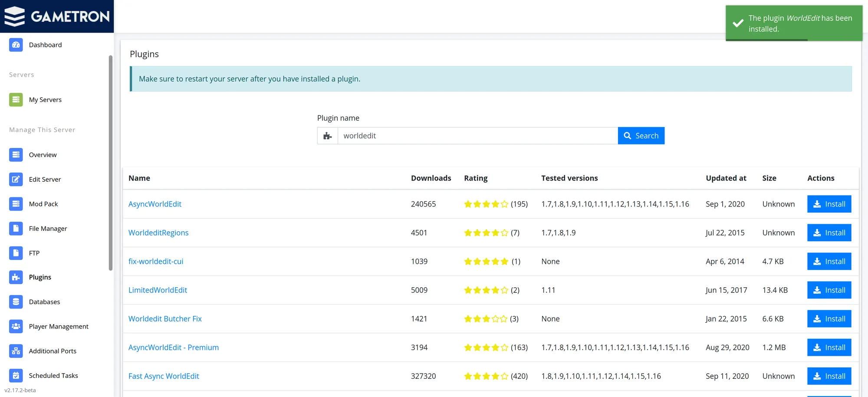Open the Worldedit Butcher Fix link
Viewport: 868px width, 397px height.
click(x=165, y=318)
